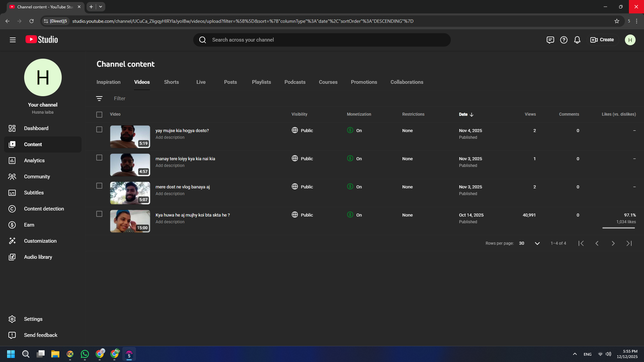The image size is (644, 362).
Task: Open 'mere dost ne vlog banaya aj' title
Action: pos(182,187)
